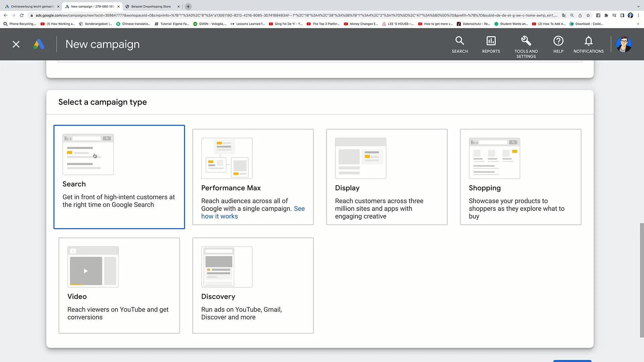Click the Video campaign illustration thumbnail
Screen dimensions: 644x362
point(93,267)
